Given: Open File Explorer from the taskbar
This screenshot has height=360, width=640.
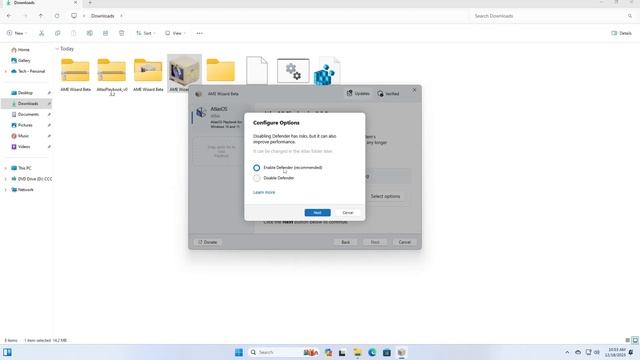Looking at the screenshot, I should [x=358, y=352].
